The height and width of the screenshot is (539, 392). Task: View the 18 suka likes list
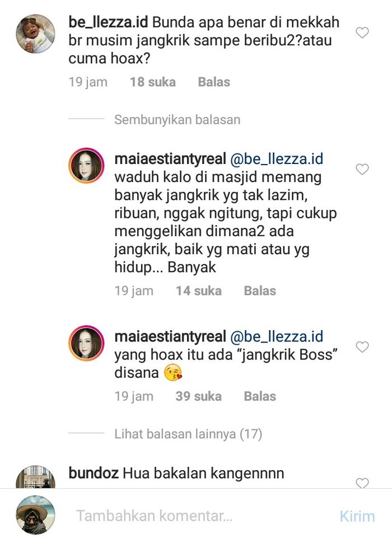click(x=153, y=82)
